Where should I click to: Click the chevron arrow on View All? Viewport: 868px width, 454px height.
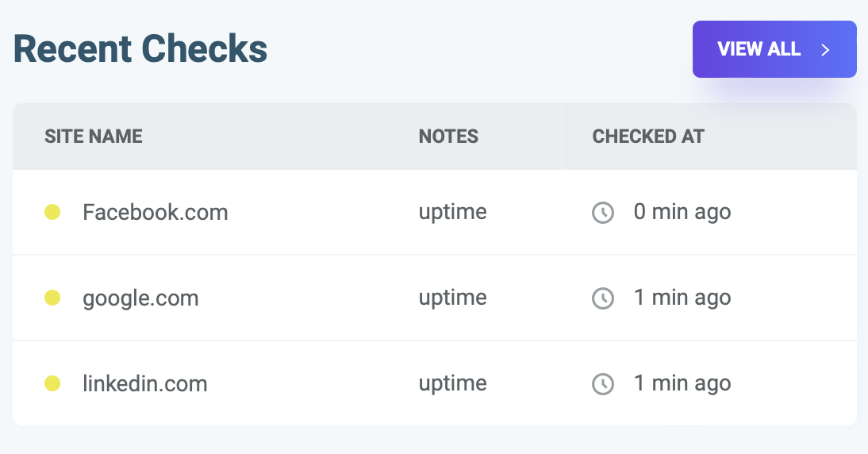pos(825,50)
